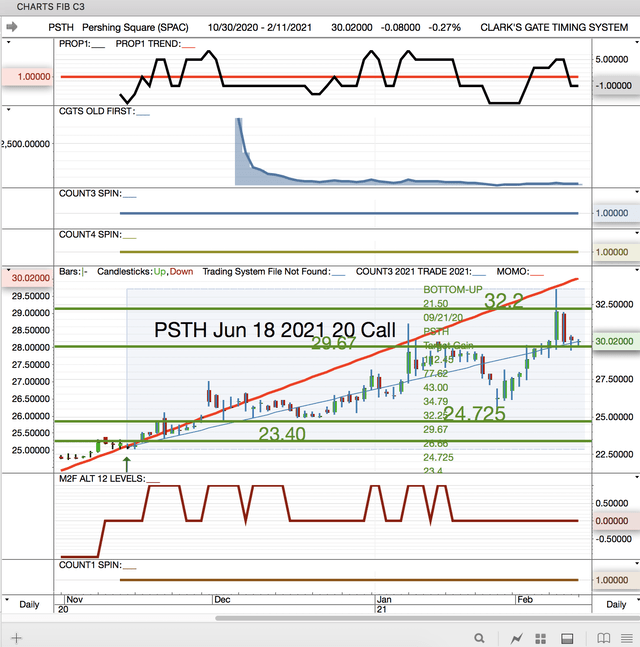Screen dimensions: 640x647
Task: Click the COUNT4 SPIN olive legend swatch
Action: tap(130, 238)
